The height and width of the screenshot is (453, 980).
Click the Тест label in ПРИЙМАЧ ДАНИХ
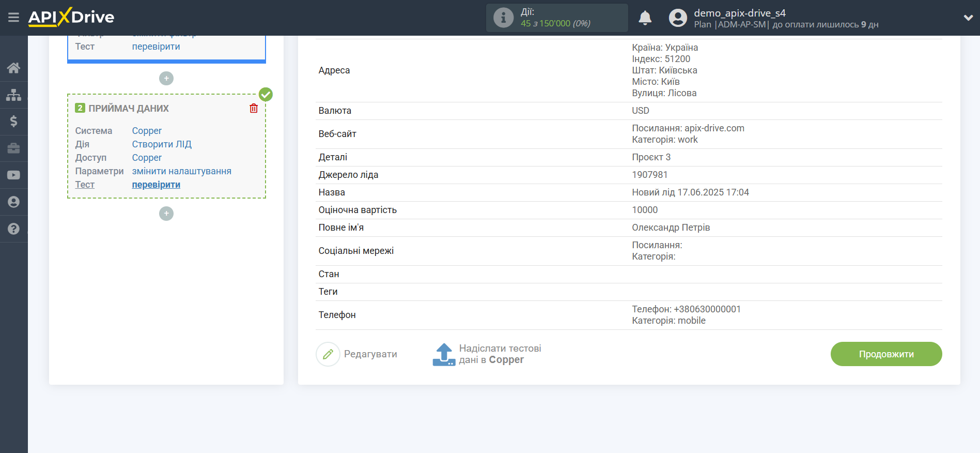(85, 185)
